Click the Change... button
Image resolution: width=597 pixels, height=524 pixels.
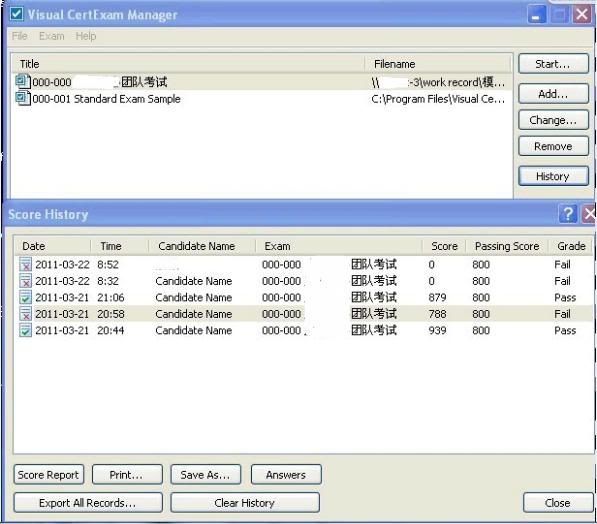(553, 120)
